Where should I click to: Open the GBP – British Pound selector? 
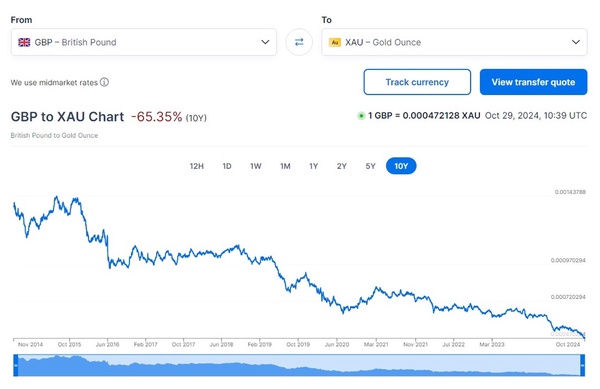click(143, 42)
